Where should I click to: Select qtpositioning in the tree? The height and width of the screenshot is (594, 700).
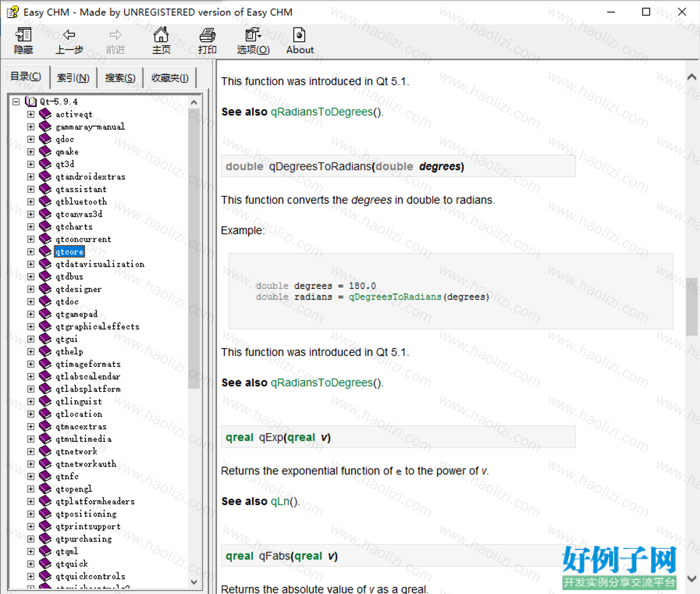[x=86, y=514]
